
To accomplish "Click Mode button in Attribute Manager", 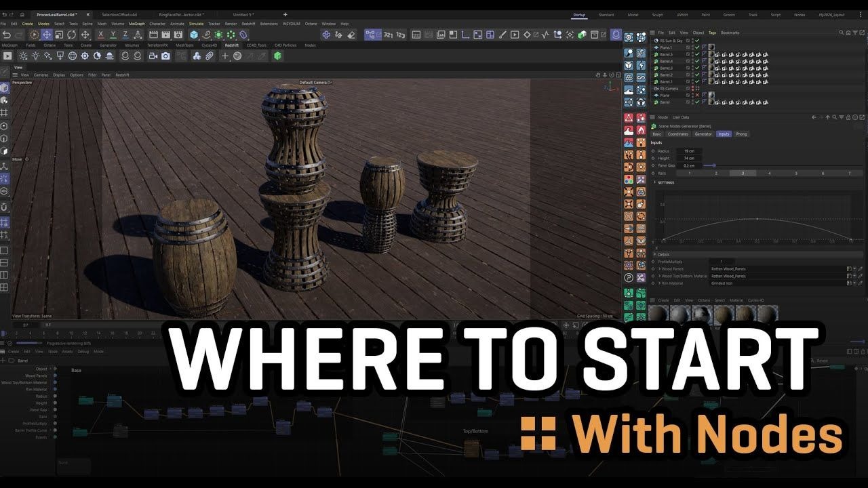I will click(x=663, y=117).
